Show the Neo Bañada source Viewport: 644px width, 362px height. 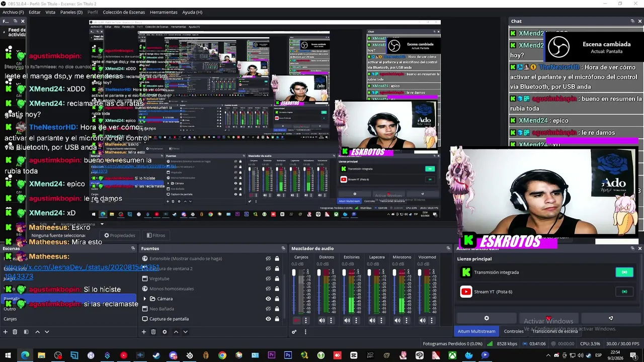coord(268,309)
